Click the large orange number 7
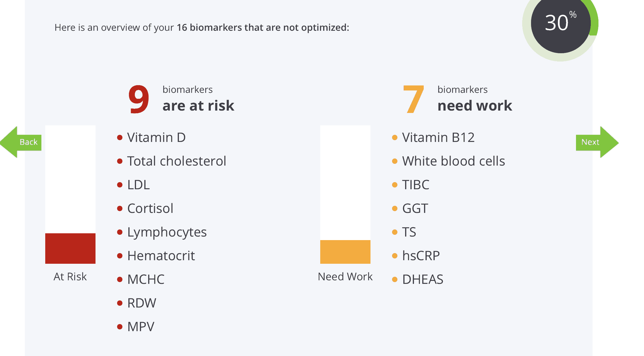This screenshot has width=644, height=356. pos(414,99)
